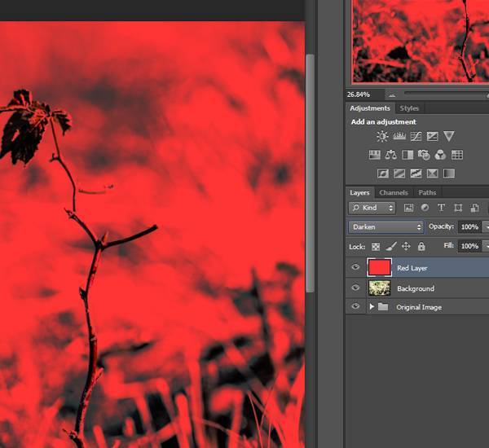Screen dimensions: 489x448
Task: Add a Levels adjustment
Action: tap(399, 137)
